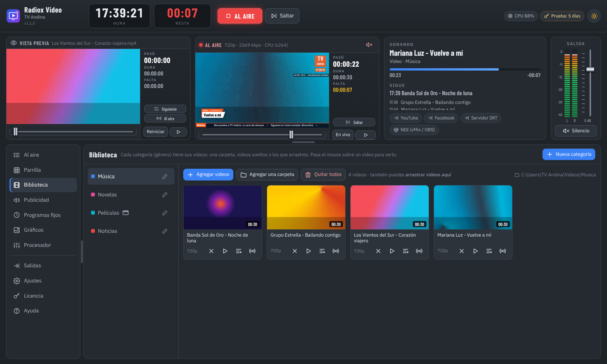Click the Prueba: 5 días trial badge
The width and height of the screenshot is (607, 364).
(562, 16)
